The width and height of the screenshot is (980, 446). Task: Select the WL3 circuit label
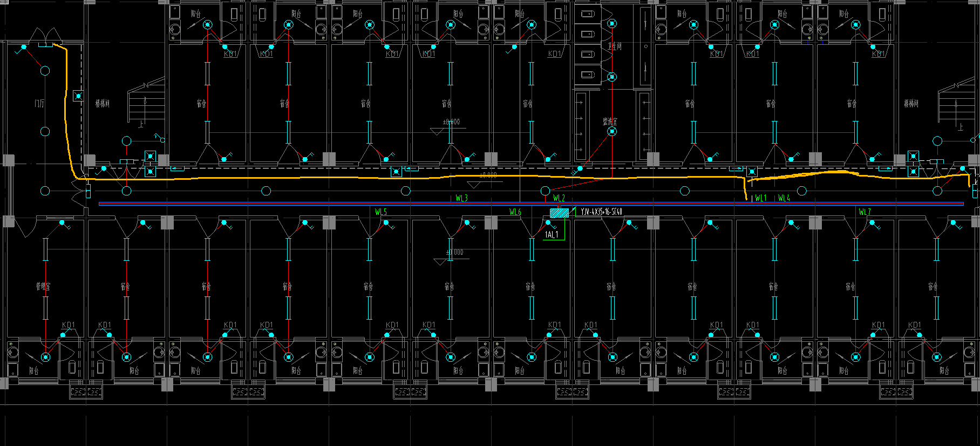(461, 198)
